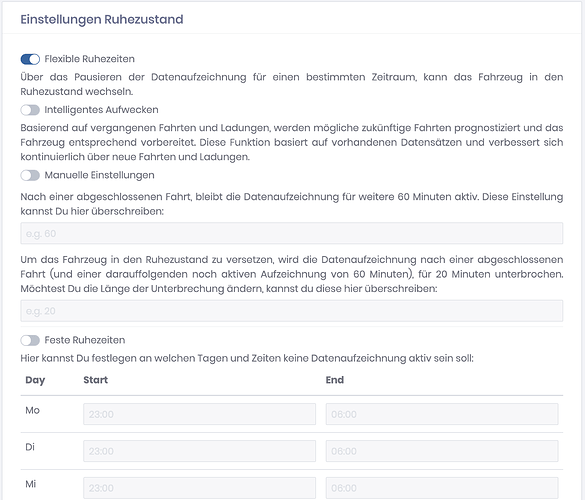
Task: Click the 'Feste Ruhezeiten' label
Action: pos(85,340)
